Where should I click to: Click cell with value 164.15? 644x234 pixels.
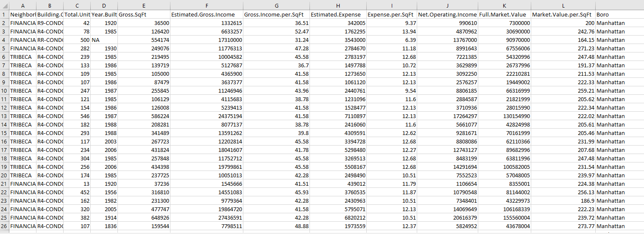tap(563, 40)
